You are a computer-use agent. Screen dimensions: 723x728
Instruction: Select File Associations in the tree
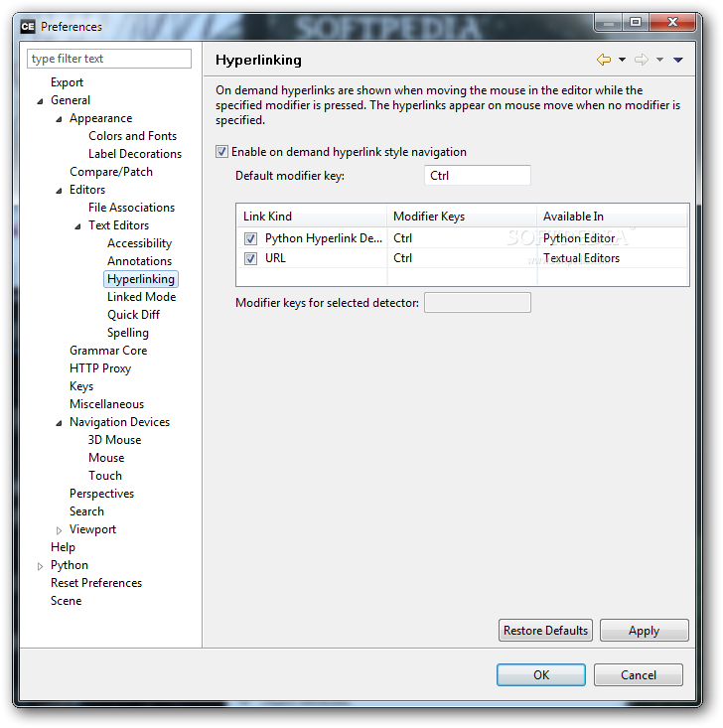131,208
